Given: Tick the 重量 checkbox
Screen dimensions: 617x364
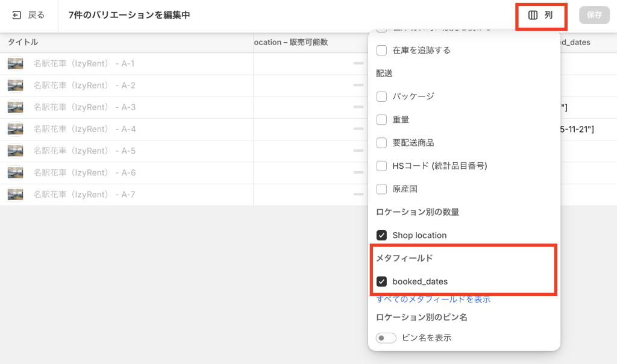Looking at the screenshot, I should 381,119.
